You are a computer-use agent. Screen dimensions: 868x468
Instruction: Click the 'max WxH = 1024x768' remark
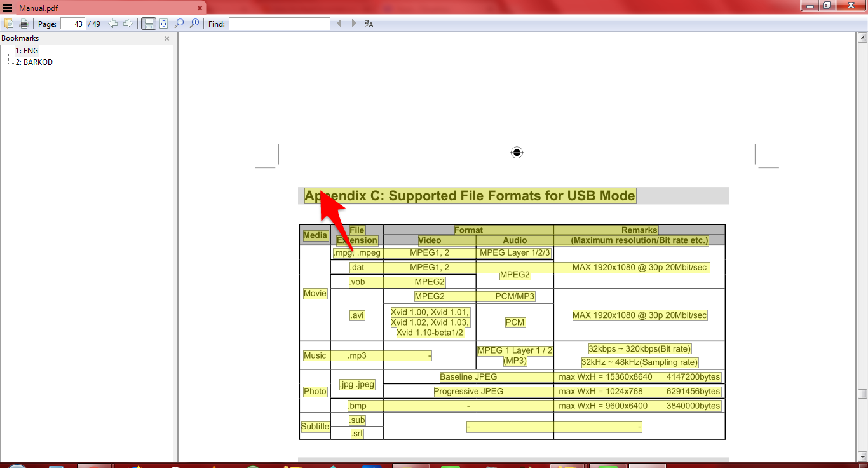pos(601,391)
